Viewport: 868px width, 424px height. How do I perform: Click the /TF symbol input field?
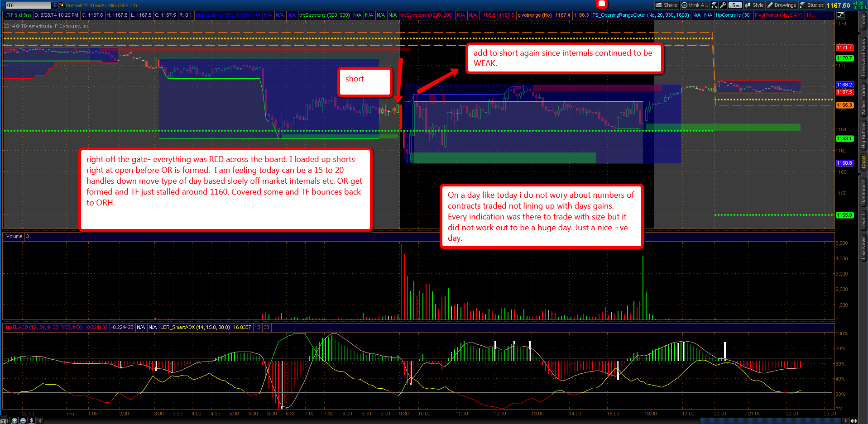28,5
